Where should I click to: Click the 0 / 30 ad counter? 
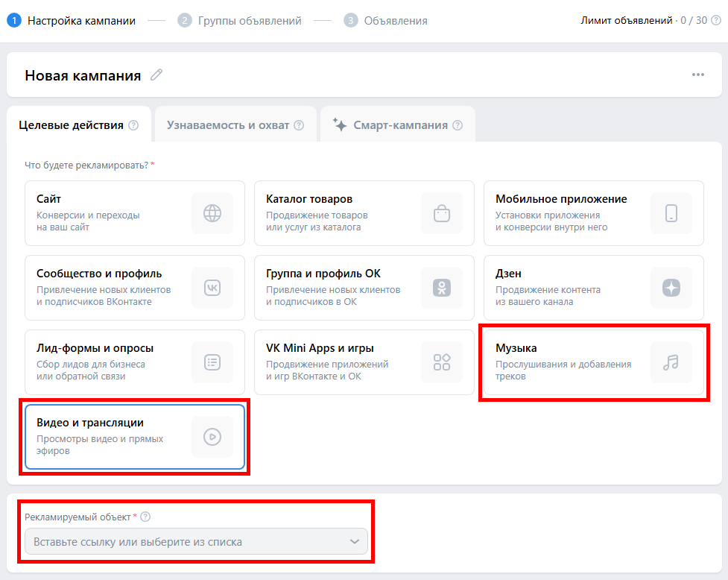point(694,20)
